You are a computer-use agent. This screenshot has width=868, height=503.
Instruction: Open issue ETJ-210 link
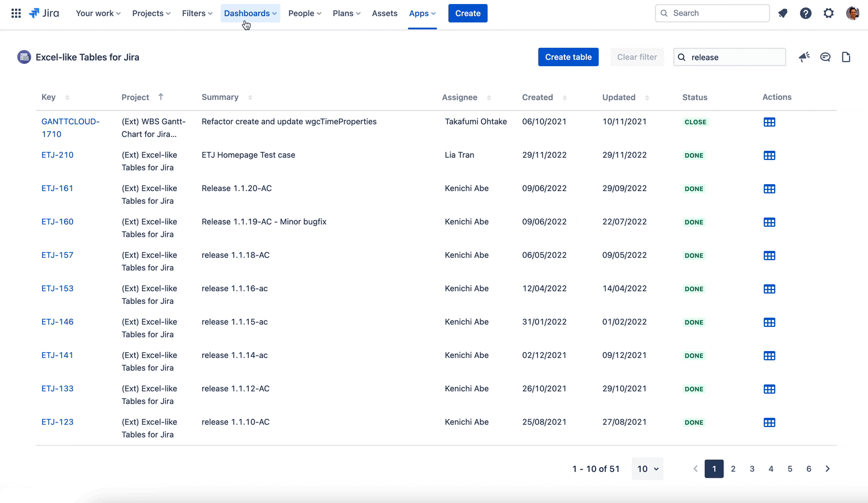[57, 155]
